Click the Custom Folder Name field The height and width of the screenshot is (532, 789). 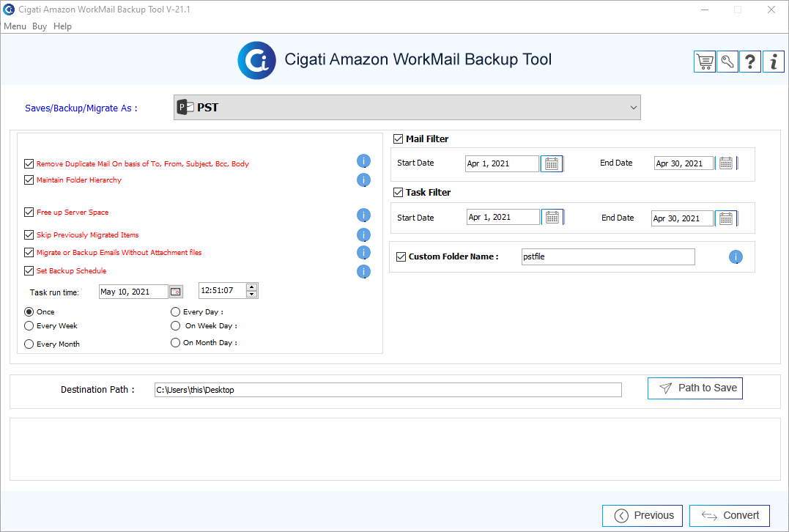pos(608,256)
